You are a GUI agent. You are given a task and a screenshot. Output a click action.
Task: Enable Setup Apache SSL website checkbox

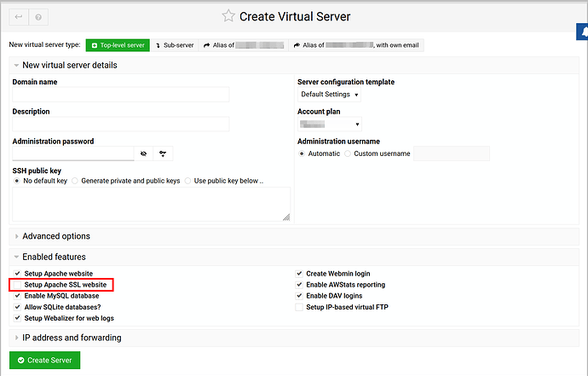18,285
